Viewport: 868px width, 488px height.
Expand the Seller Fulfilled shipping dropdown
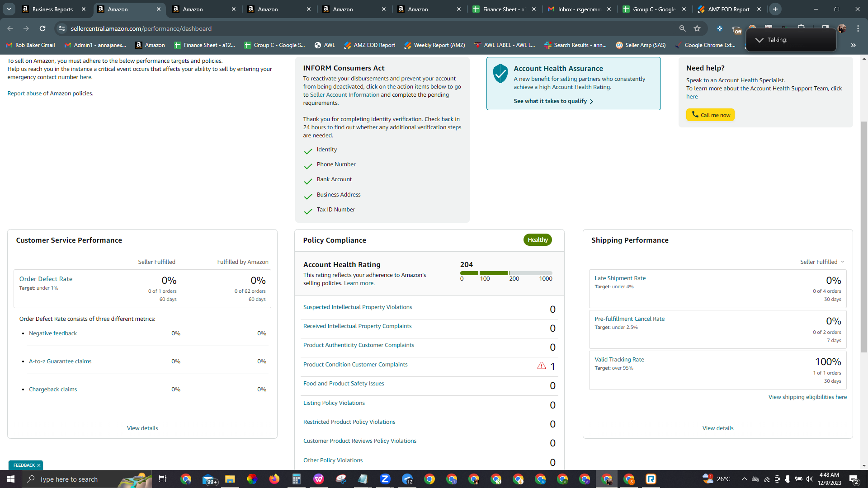[822, 262]
